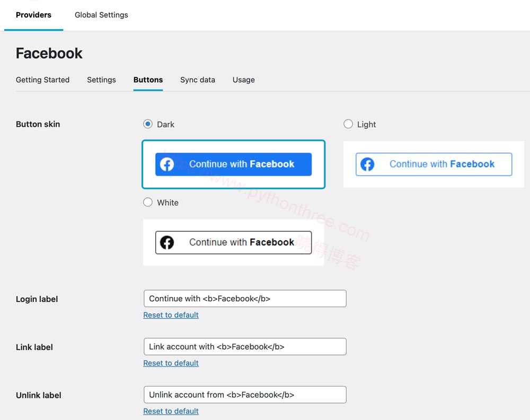Click the White radio label text
530x420 pixels.
(167, 203)
